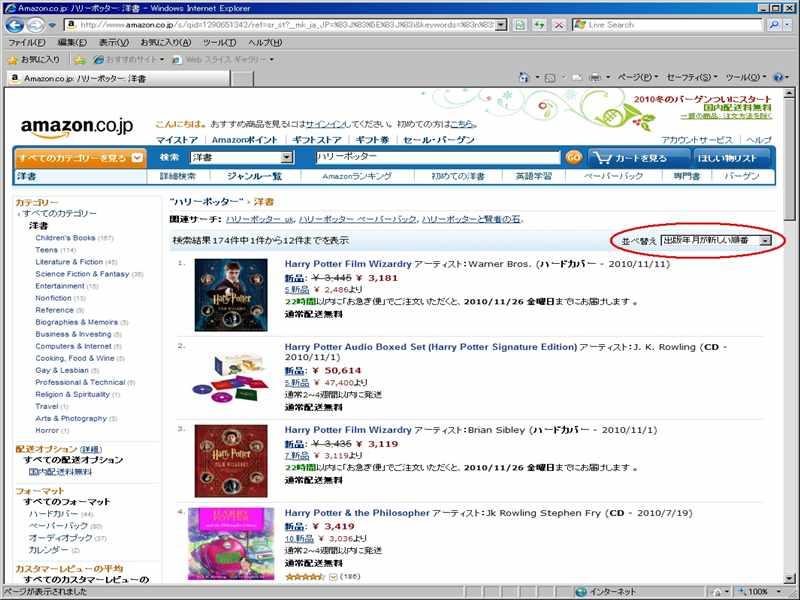Click the ハリーポッター search text field
This screenshot has width=800, height=600.
(438, 158)
